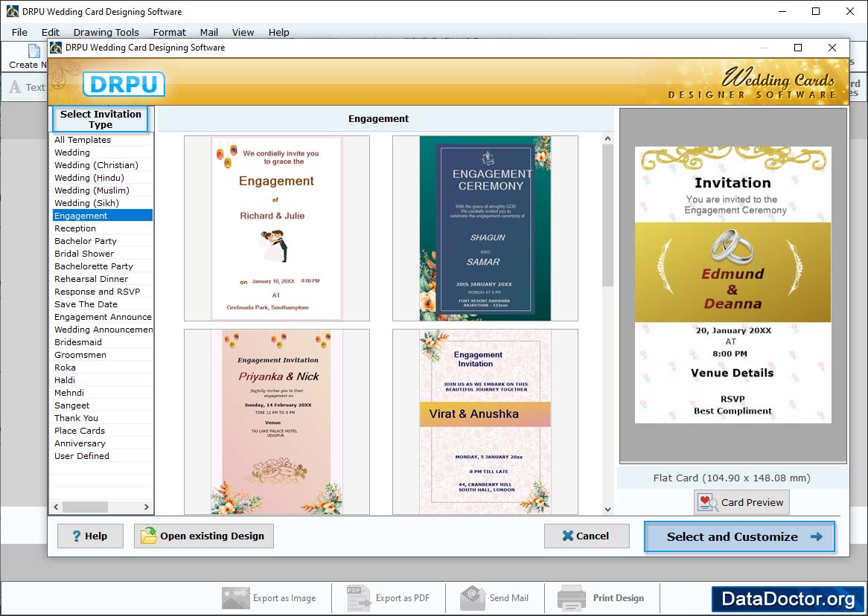Viewport: 868px width, 616px height.
Task: Open the Drawing Tools menu
Action: coord(106,32)
